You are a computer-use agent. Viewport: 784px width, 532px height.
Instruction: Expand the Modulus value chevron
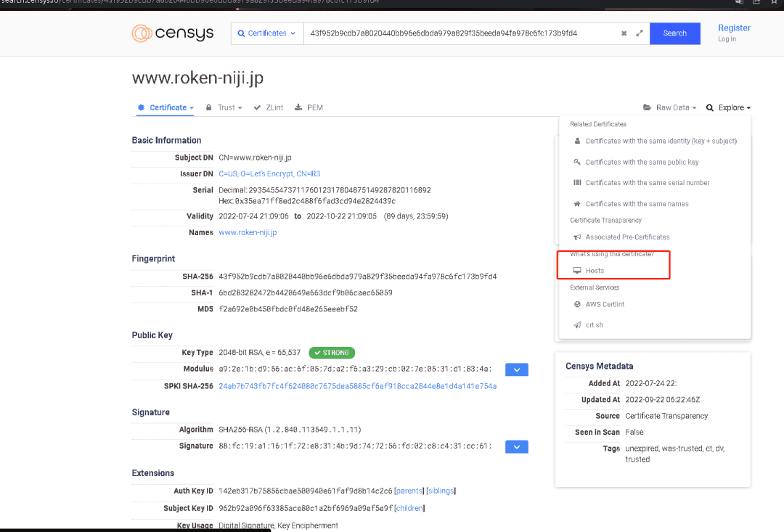tap(517, 369)
